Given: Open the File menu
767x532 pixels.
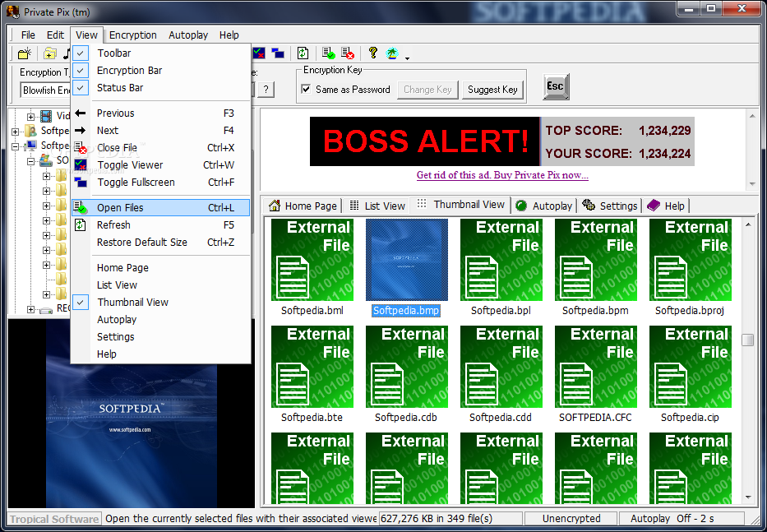Looking at the screenshot, I should 28,35.
